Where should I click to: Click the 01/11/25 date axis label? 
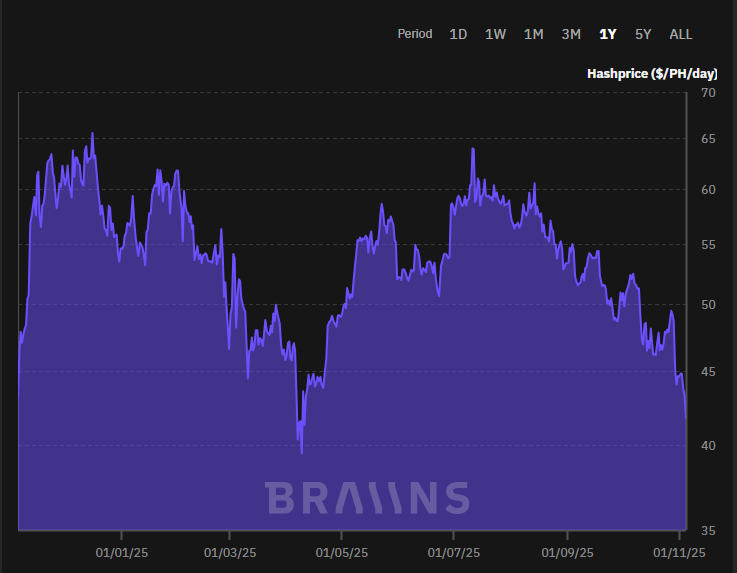click(x=680, y=551)
